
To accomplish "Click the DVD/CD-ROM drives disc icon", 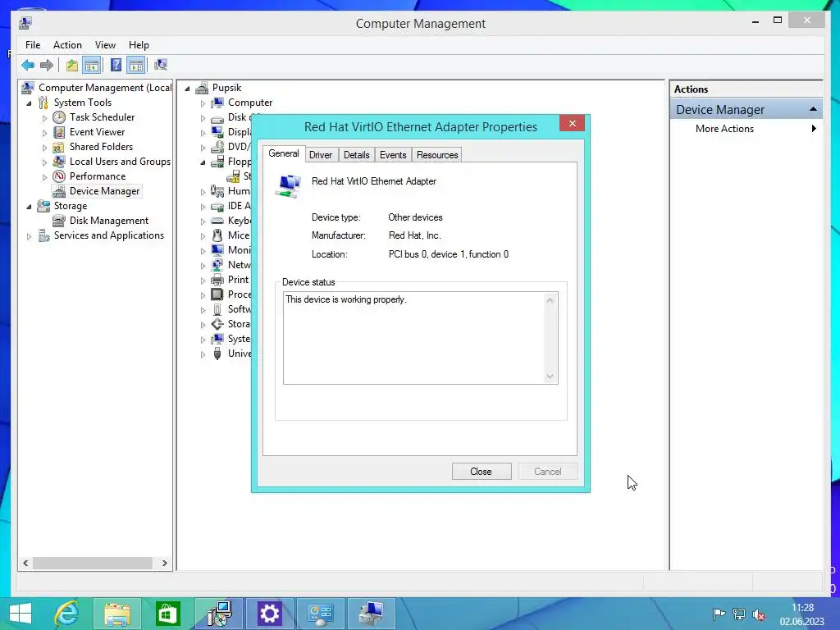I will pos(217,147).
